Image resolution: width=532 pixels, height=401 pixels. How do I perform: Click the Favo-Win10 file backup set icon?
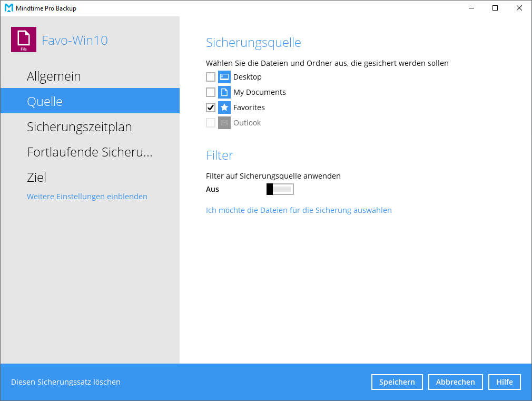(23, 40)
